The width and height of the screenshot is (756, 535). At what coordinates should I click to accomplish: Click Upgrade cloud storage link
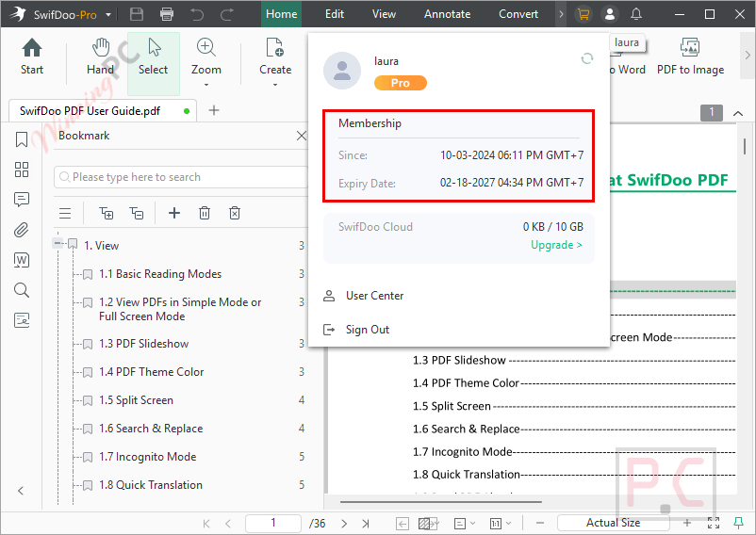click(x=556, y=245)
